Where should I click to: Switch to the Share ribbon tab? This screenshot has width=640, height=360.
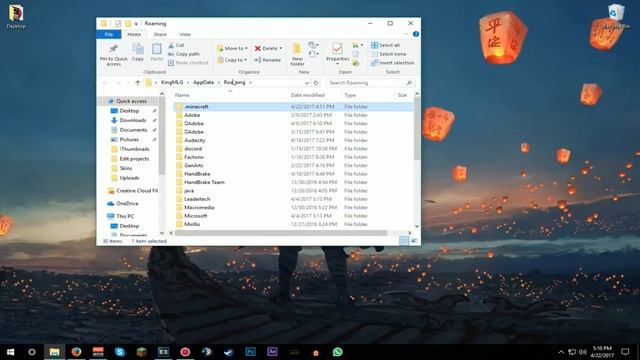click(160, 34)
